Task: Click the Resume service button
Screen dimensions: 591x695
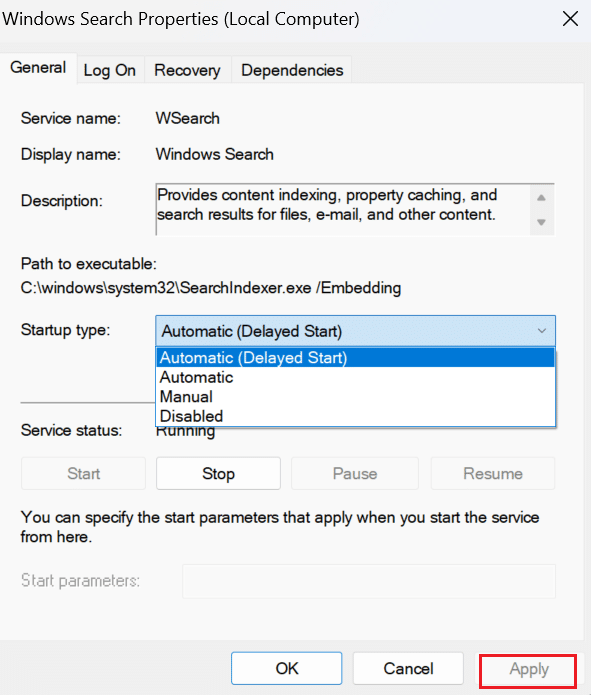Action: [493, 473]
